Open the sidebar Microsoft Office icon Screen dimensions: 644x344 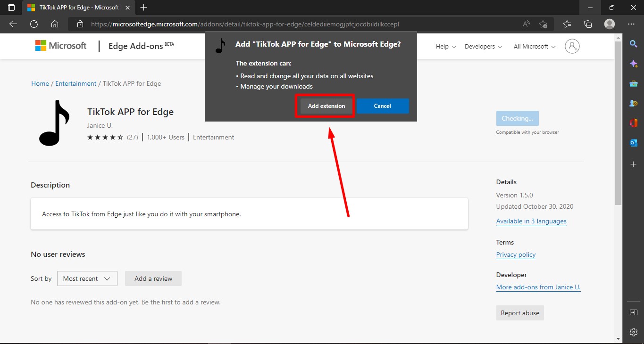pos(634,123)
